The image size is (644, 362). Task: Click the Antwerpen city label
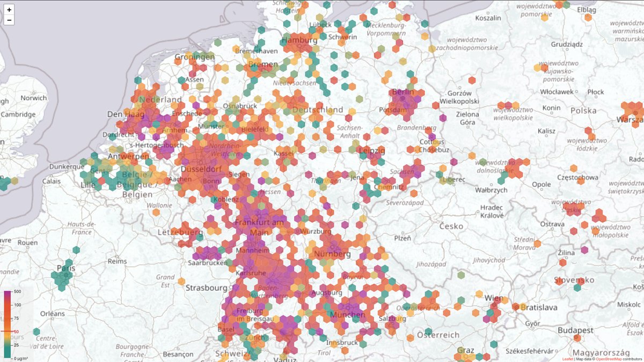128,156
